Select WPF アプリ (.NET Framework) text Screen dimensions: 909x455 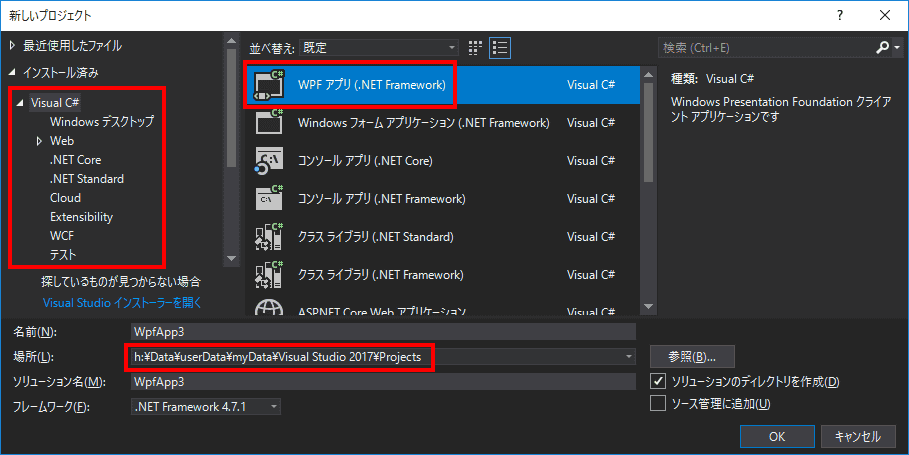[372, 85]
